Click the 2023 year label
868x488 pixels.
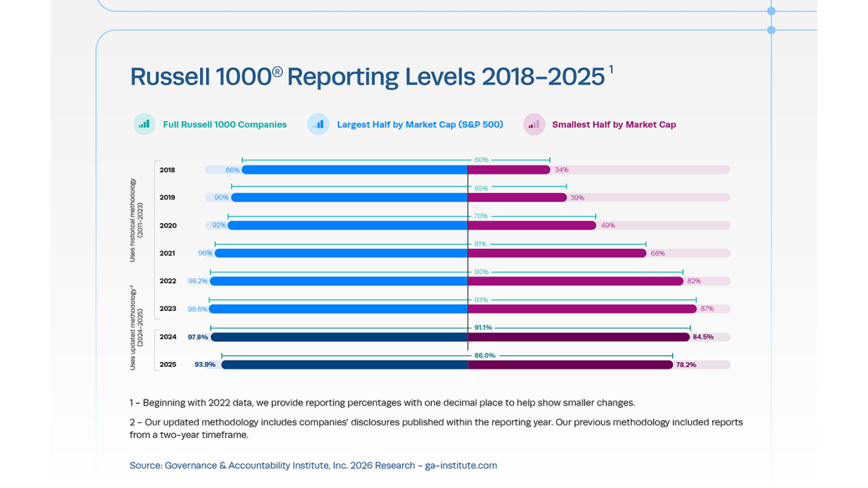click(x=167, y=309)
